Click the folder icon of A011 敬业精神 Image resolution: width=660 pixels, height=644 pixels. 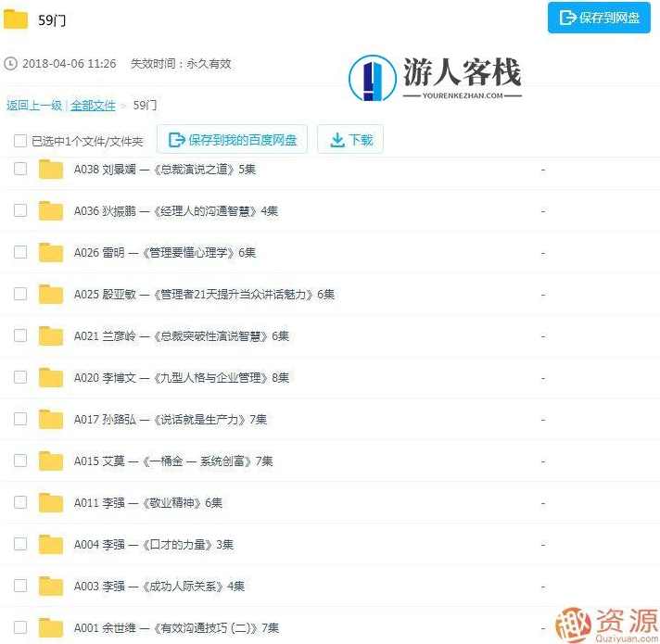[x=51, y=502]
